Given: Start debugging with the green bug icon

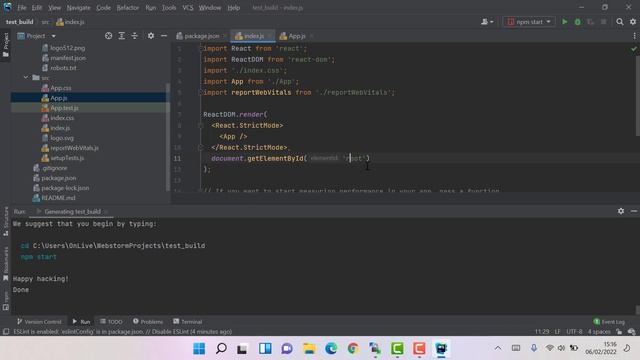Looking at the screenshot, I should (578, 22).
